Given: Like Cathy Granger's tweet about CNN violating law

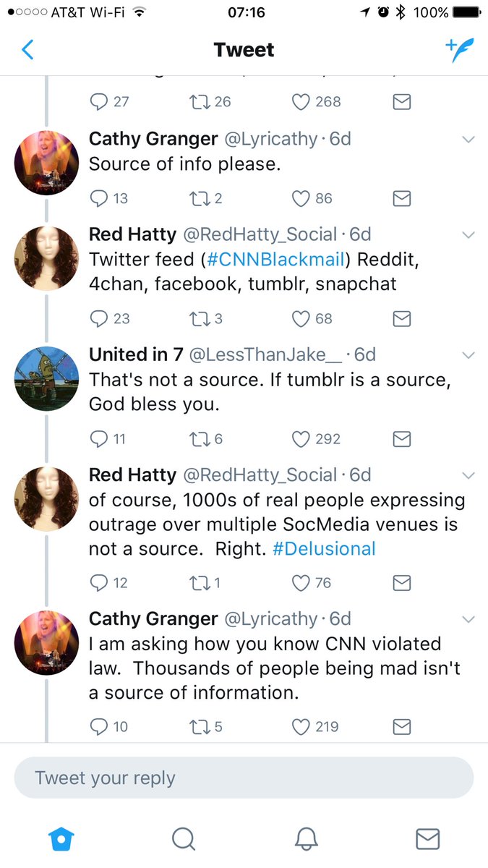Looking at the screenshot, I should tap(301, 727).
